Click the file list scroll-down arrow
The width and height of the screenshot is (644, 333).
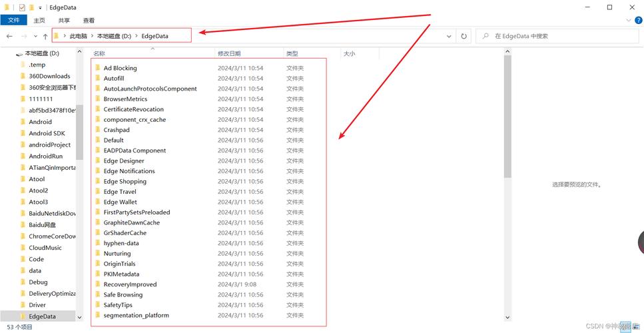tap(507, 318)
